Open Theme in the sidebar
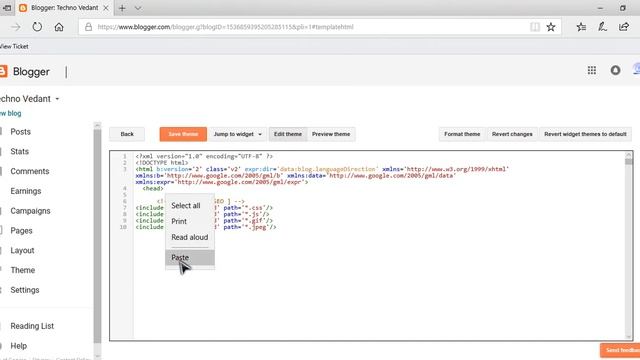Image resolution: width=640 pixels, height=360 pixels. point(22,270)
